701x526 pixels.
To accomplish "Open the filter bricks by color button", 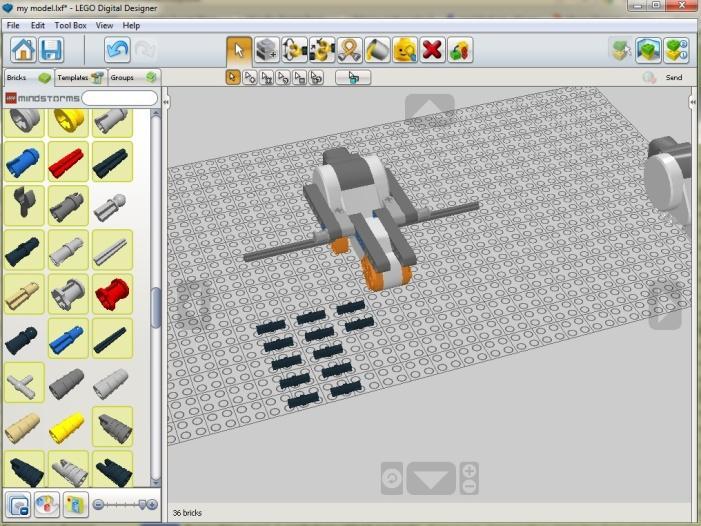I will [x=47, y=505].
